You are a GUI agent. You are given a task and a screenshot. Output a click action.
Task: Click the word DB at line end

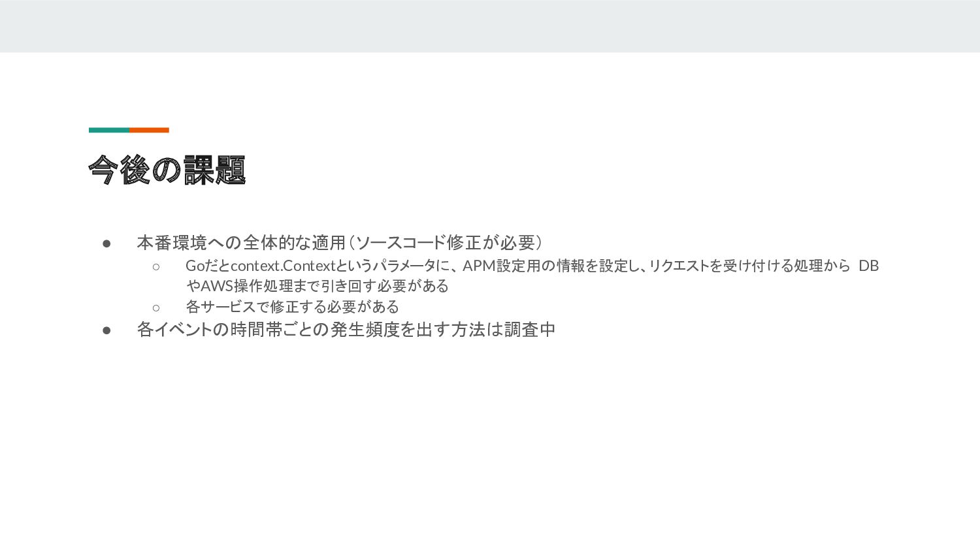coord(868,266)
